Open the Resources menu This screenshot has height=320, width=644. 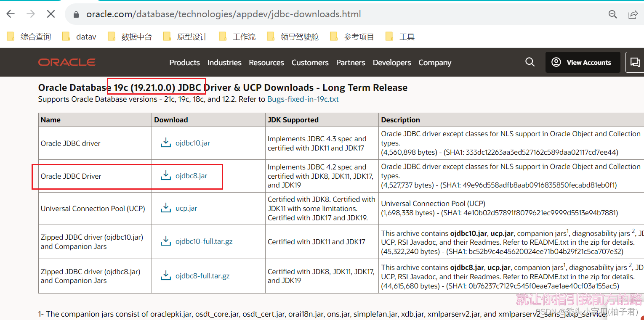[266, 62]
